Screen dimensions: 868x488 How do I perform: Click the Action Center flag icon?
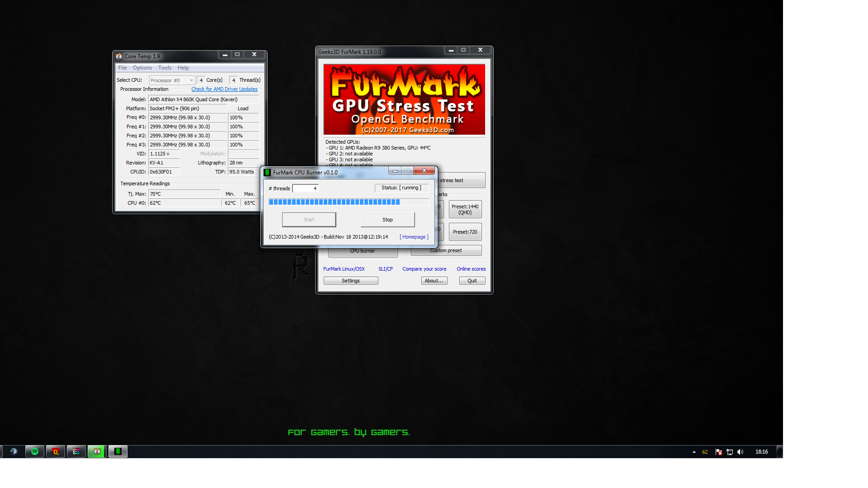[718, 452]
